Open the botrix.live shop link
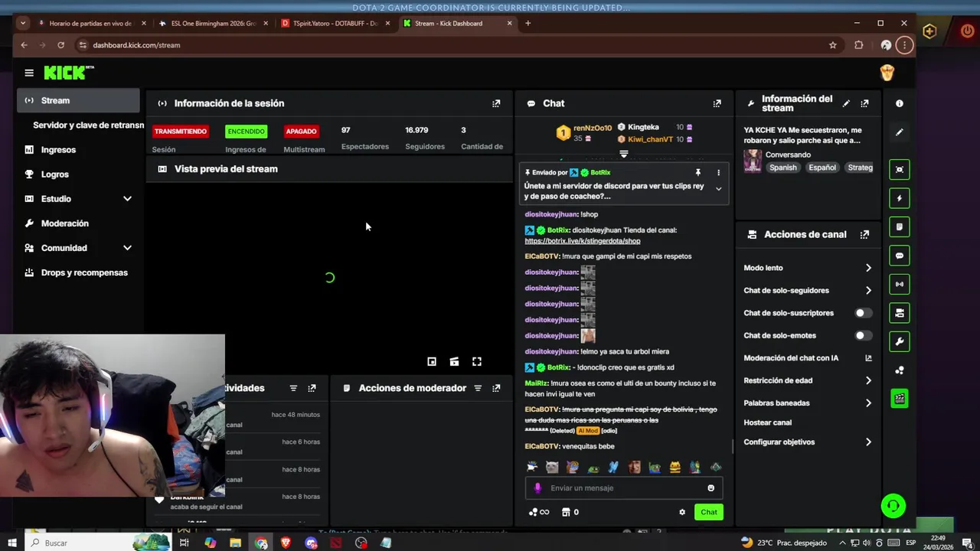Viewport: 980px width, 551px height. (x=582, y=241)
